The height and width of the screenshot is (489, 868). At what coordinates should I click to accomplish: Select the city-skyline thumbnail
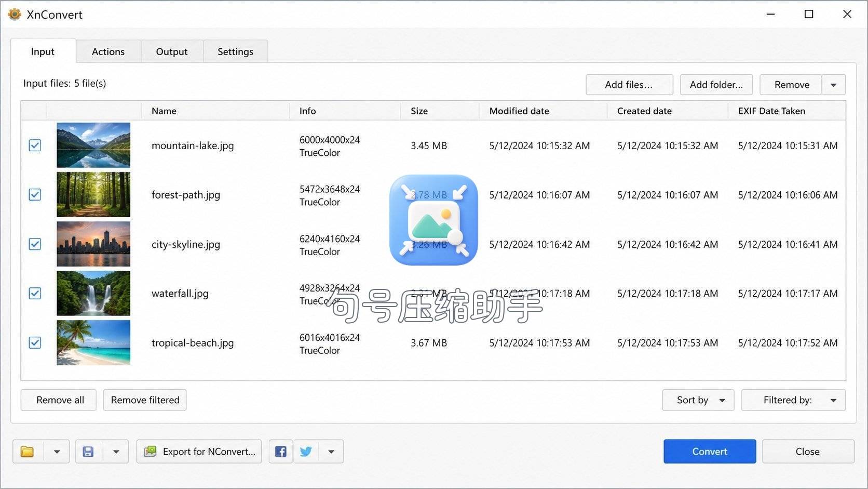point(93,244)
